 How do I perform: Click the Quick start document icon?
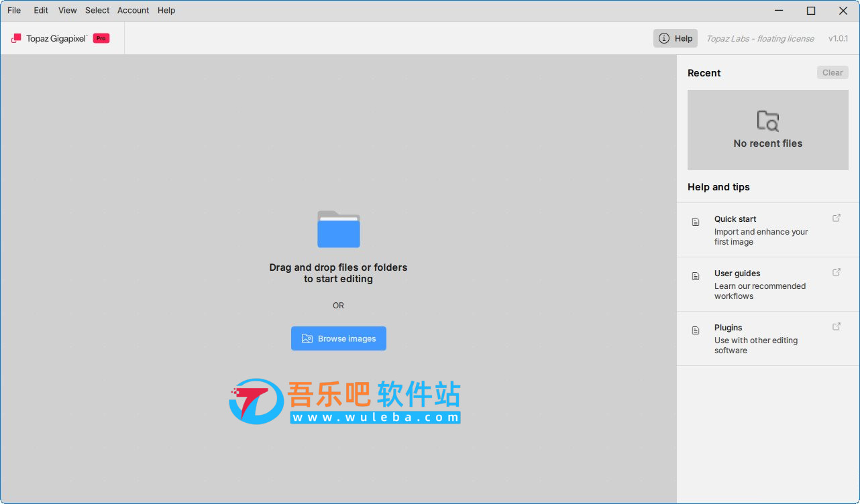pos(696,222)
